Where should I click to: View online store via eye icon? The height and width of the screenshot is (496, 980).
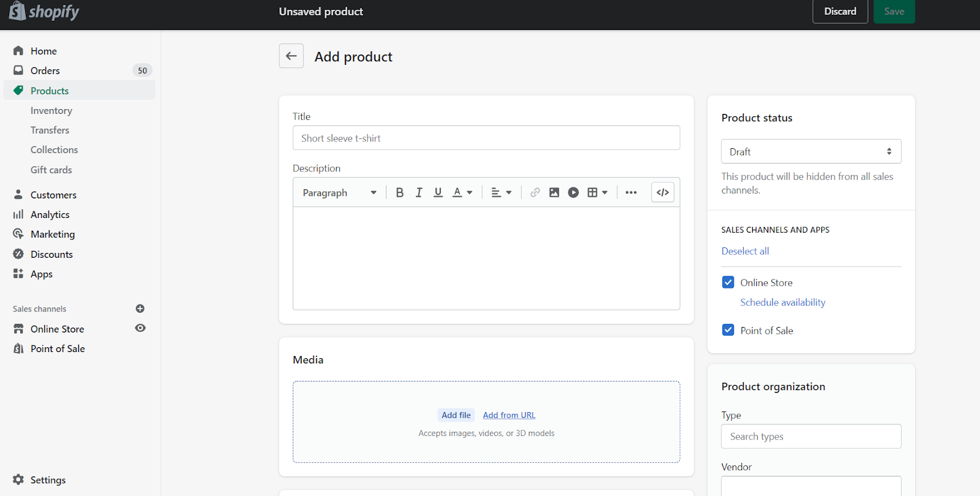[140, 328]
